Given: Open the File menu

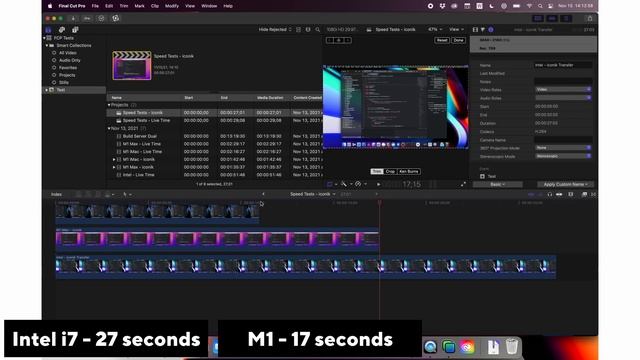Looking at the screenshot, I should click(x=95, y=6).
